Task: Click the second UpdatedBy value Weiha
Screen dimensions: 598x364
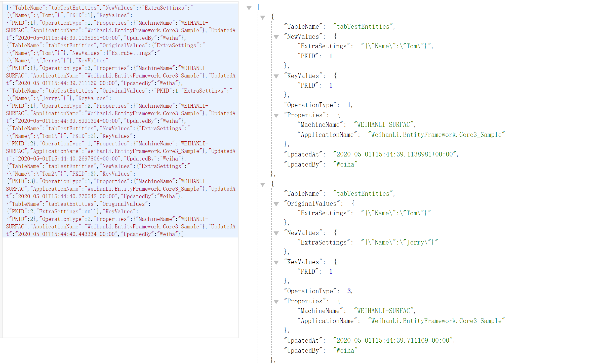Action: [345, 350]
